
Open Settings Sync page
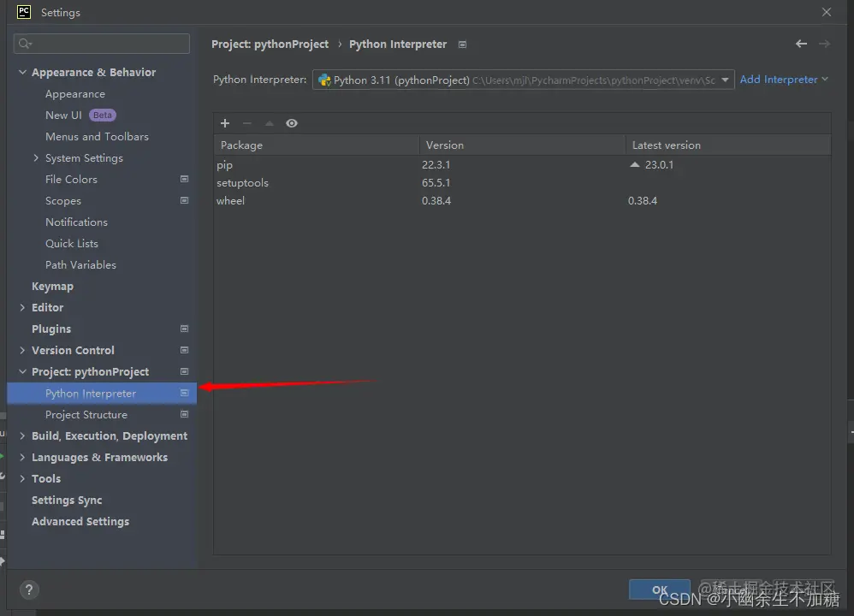(x=67, y=500)
